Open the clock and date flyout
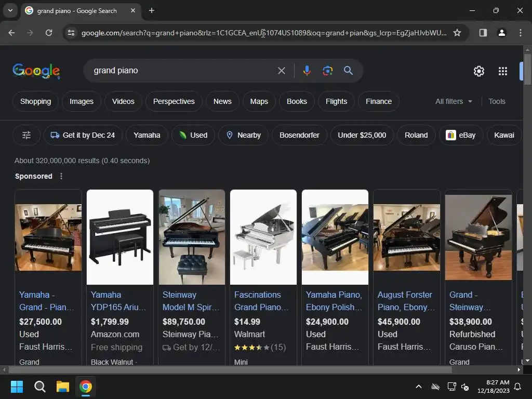532x399 pixels. [494, 387]
